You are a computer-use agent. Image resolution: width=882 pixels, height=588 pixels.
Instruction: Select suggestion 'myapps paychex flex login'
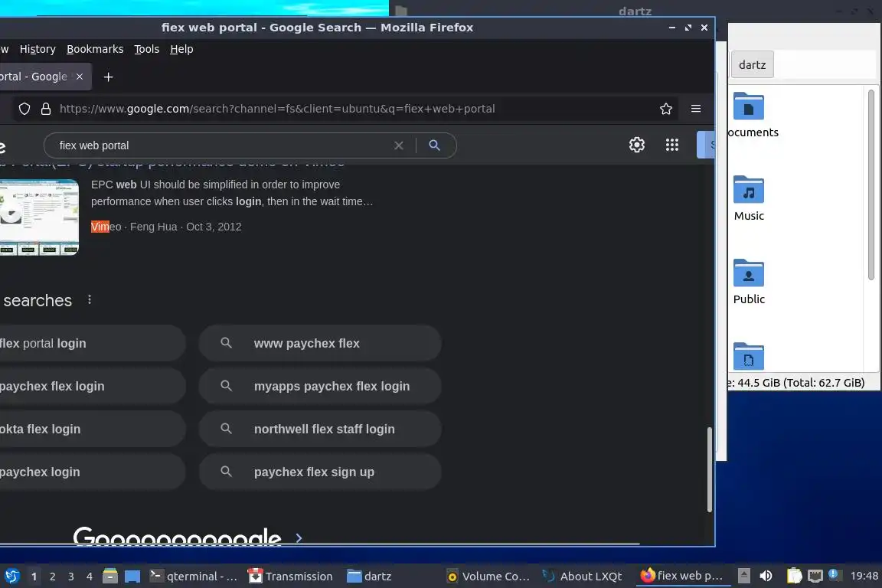(x=320, y=386)
